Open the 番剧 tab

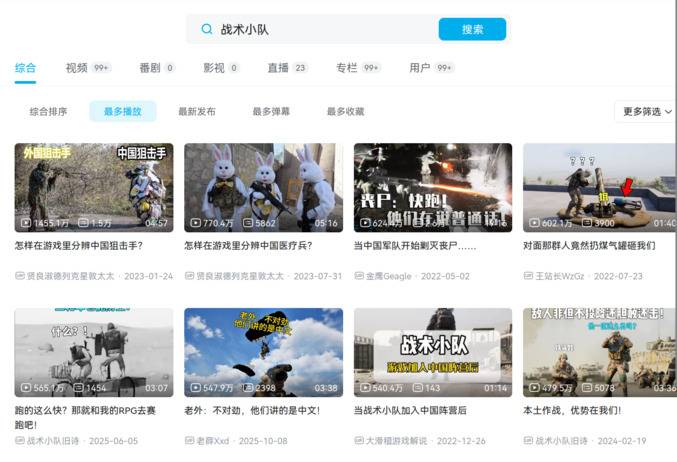pyautogui.click(x=157, y=68)
